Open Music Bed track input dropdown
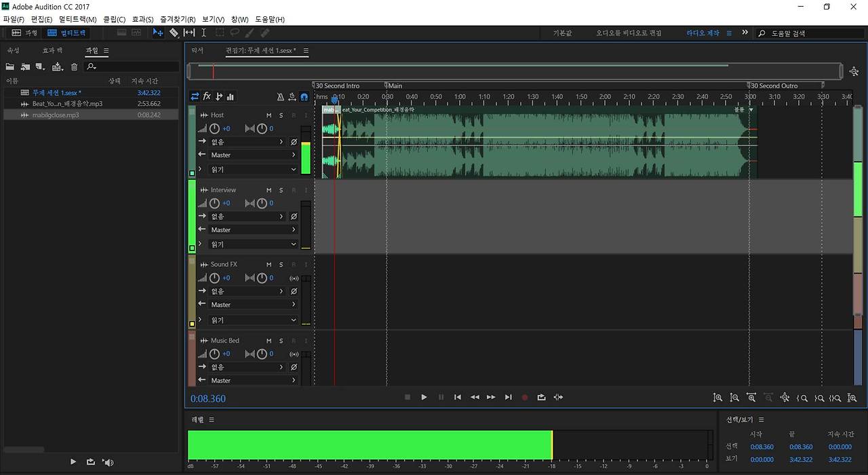868x475 pixels. point(248,367)
